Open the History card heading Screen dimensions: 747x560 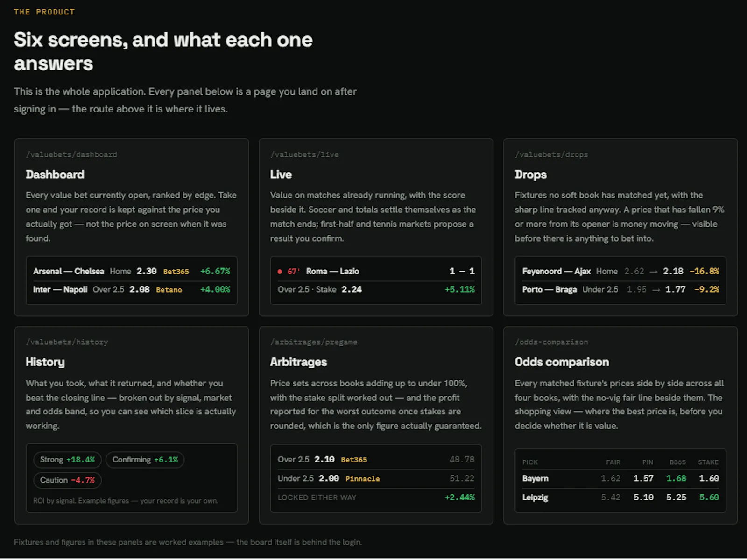45,362
